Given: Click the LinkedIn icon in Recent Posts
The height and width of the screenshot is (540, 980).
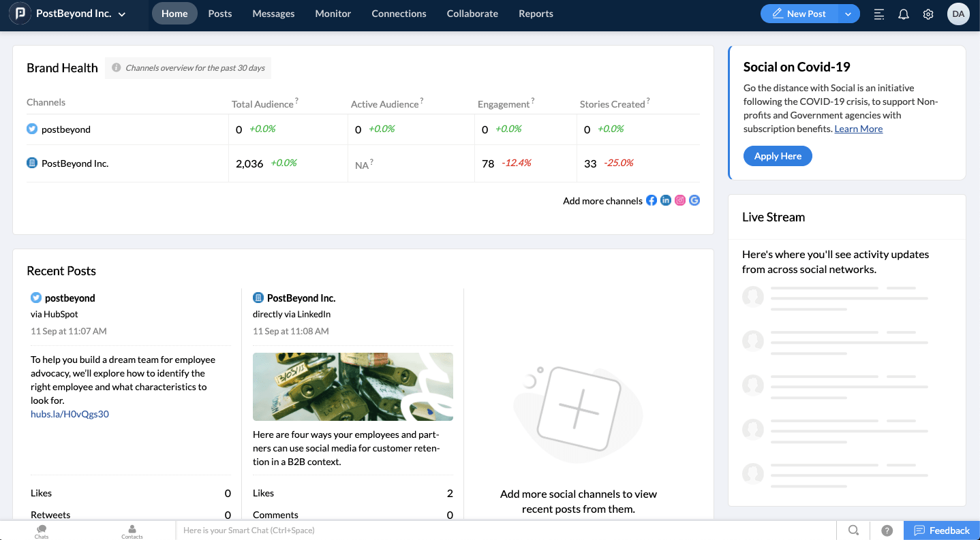Looking at the screenshot, I should click(258, 298).
